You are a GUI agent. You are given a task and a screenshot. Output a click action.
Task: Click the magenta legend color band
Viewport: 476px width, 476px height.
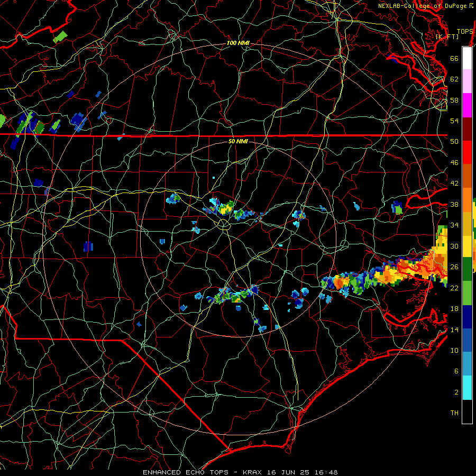(467, 105)
